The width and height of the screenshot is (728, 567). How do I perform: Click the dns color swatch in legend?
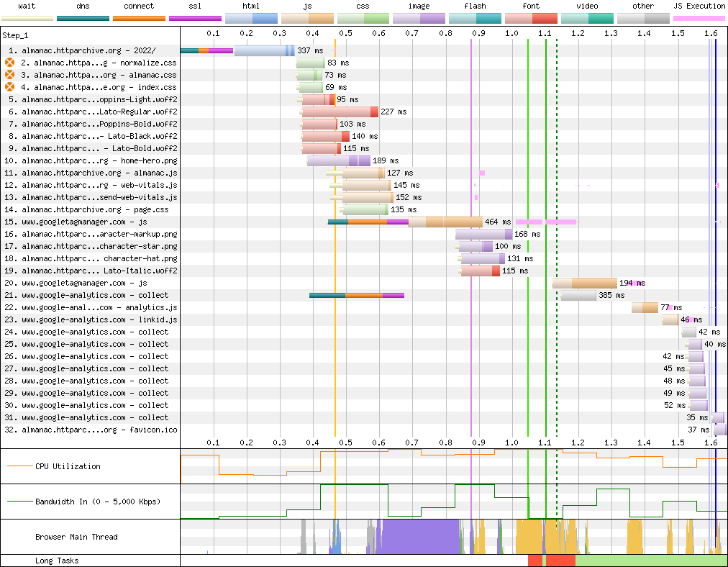click(x=83, y=17)
